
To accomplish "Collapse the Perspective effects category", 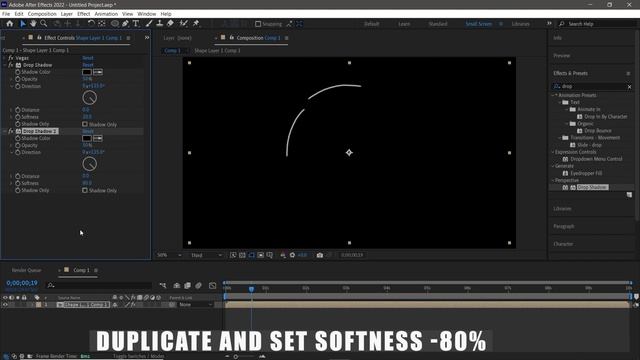I will click(553, 180).
